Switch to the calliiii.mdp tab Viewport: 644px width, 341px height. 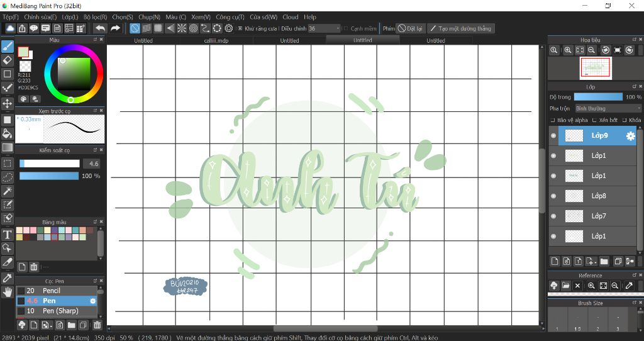(216, 41)
